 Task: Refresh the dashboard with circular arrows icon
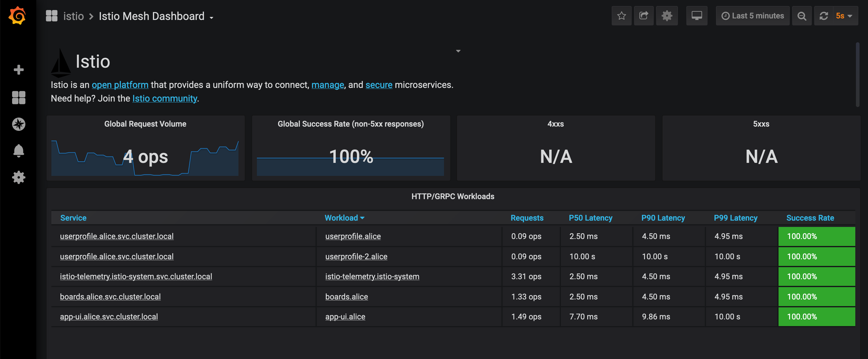coord(824,16)
